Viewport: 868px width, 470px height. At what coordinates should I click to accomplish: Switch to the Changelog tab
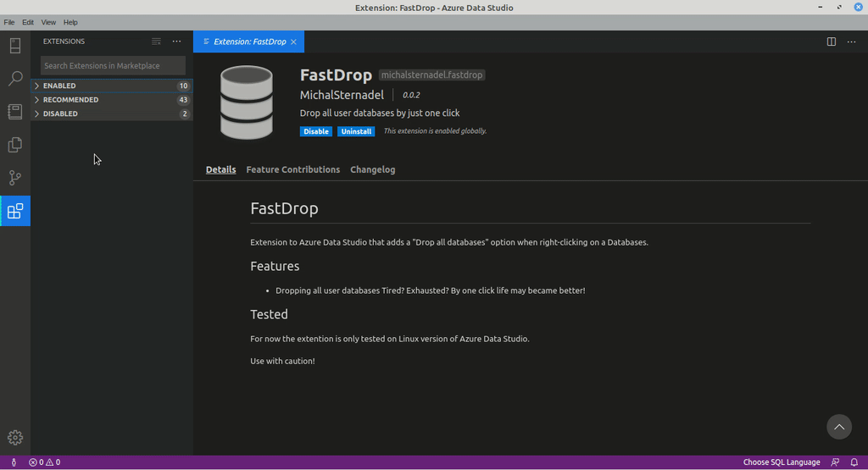pyautogui.click(x=373, y=169)
